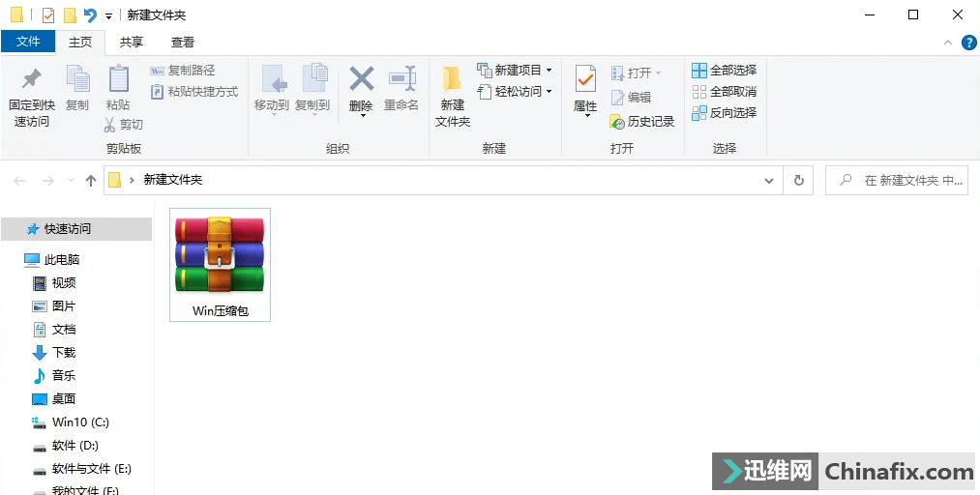Click the title bar undo arrow

(x=91, y=15)
